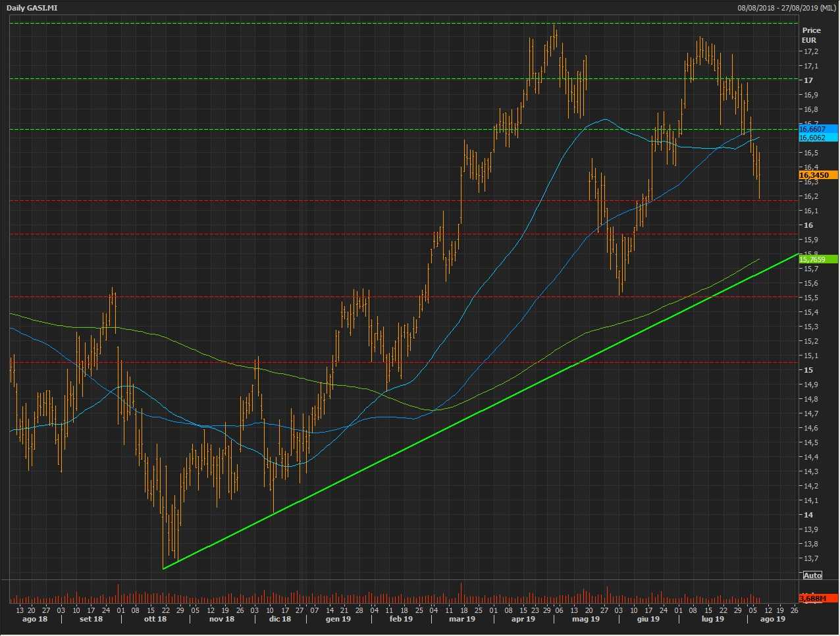Viewport: 840px width, 636px height.
Task: Click the 13,7 price axis tick
Action: (x=811, y=558)
